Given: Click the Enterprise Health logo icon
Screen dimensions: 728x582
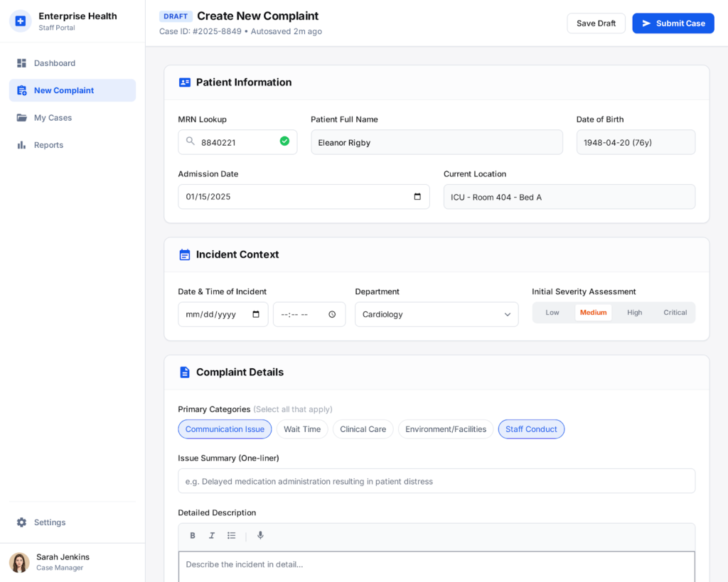Looking at the screenshot, I should tap(21, 21).
